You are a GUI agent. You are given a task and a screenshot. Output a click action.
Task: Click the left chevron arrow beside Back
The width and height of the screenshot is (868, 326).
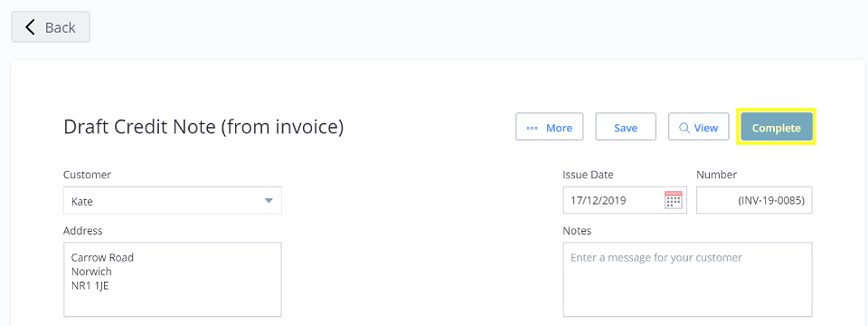click(30, 27)
